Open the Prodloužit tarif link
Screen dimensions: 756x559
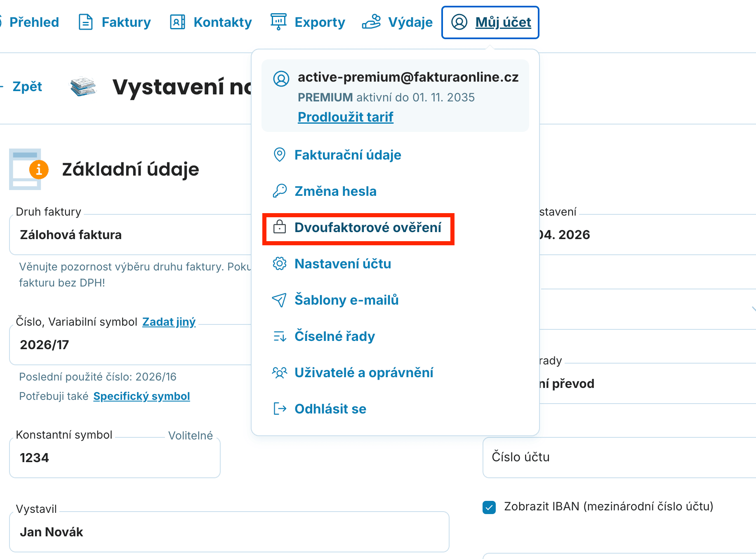point(345,117)
